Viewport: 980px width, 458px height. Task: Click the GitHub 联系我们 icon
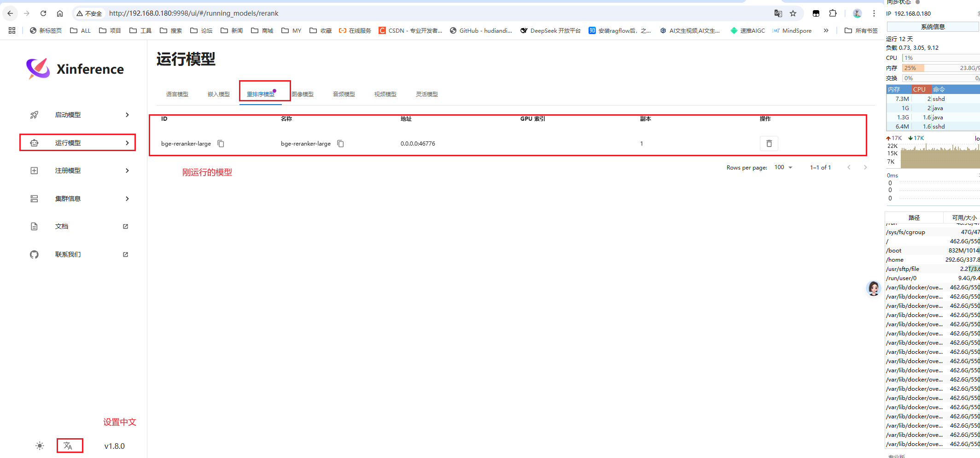[34, 254]
